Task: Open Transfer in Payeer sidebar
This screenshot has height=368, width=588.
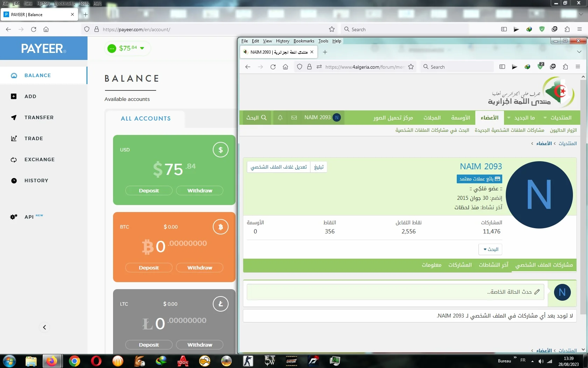Action: tap(39, 117)
